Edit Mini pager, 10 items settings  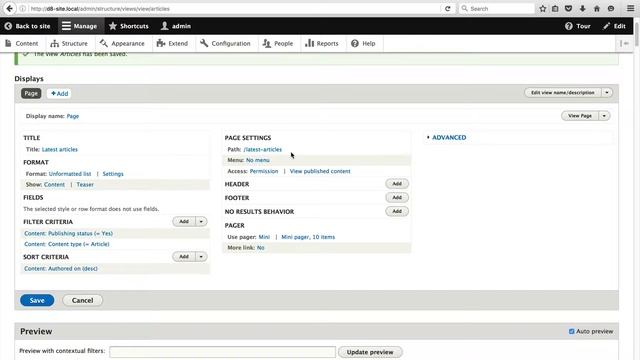tap(308, 237)
